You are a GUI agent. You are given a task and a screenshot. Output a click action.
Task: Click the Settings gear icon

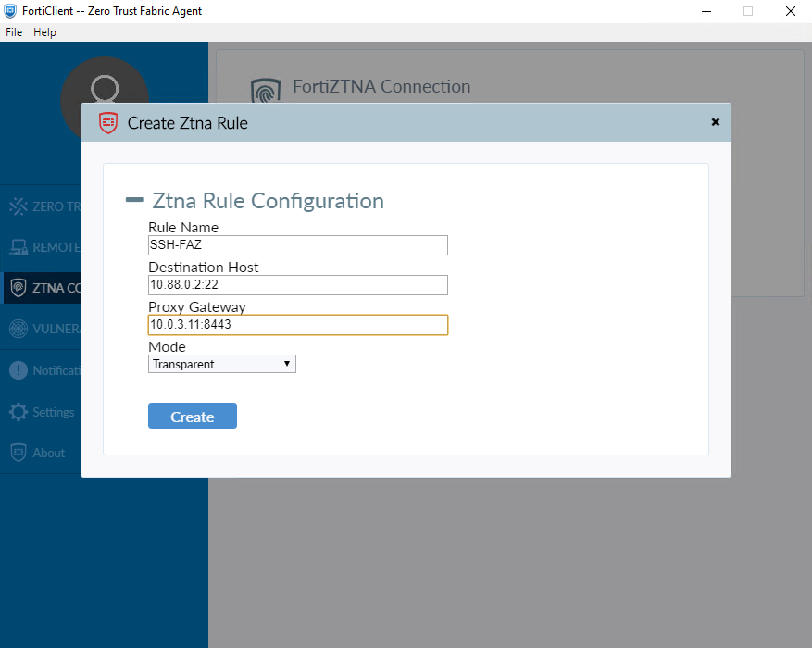click(19, 412)
